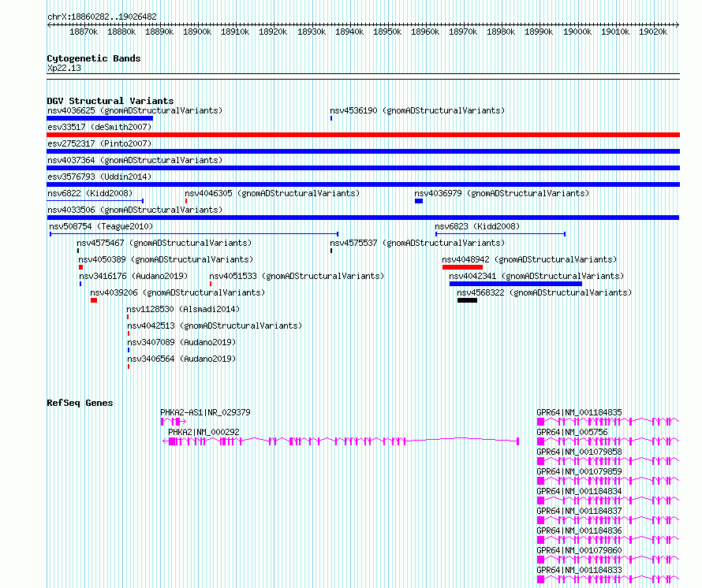Open the esv3576793 (Uddin2014) label

(99, 177)
